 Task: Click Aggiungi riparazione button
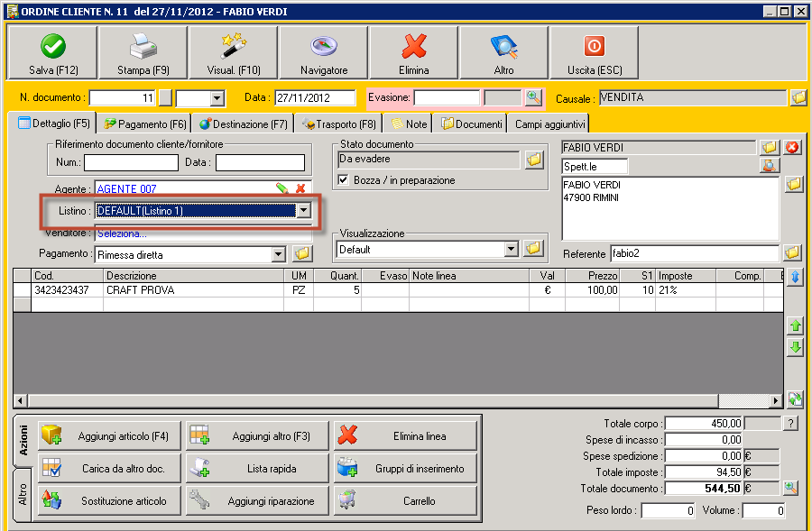(257, 500)
